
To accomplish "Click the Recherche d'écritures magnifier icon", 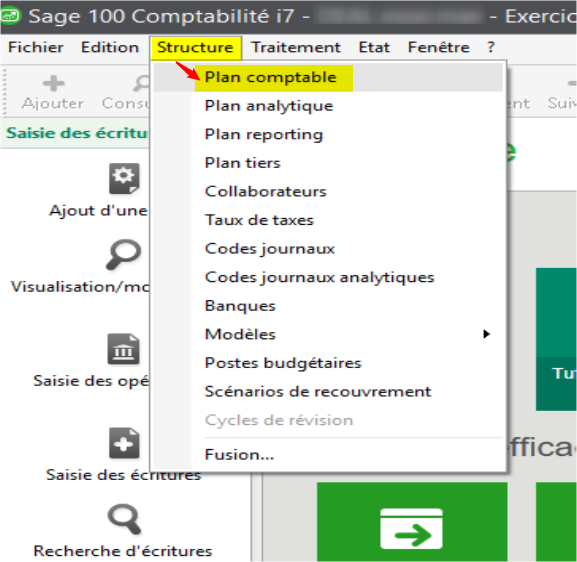I will coord(124,519).
